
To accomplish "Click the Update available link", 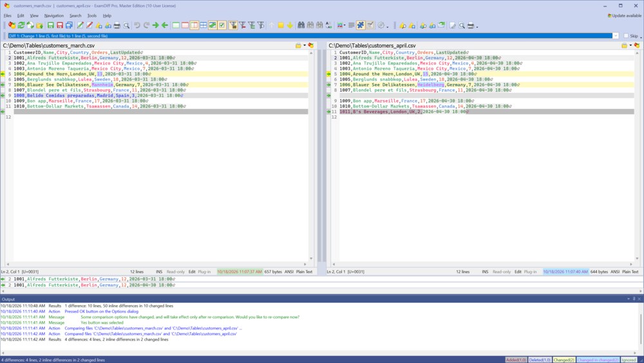I will (624, 15).
